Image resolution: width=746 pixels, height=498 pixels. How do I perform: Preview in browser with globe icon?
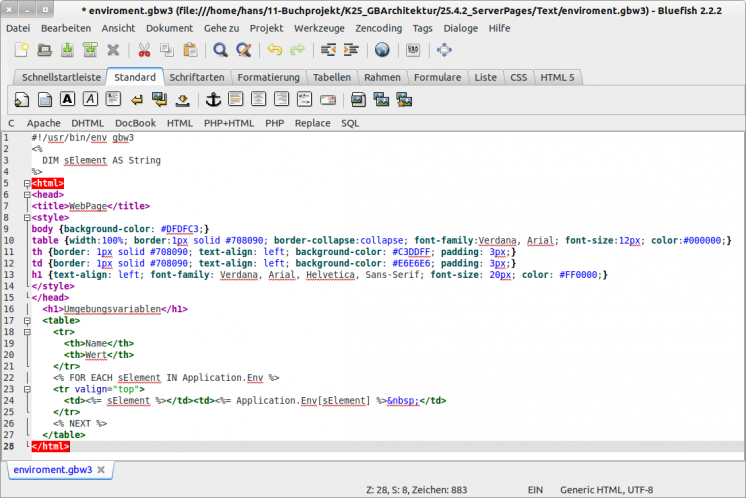382,49
